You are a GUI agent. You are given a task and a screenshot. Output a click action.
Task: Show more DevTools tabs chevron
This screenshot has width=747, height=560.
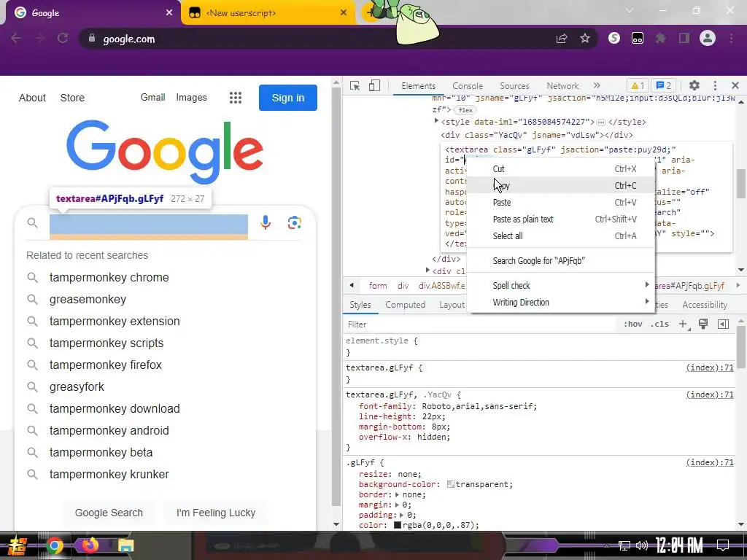[597, 86]
